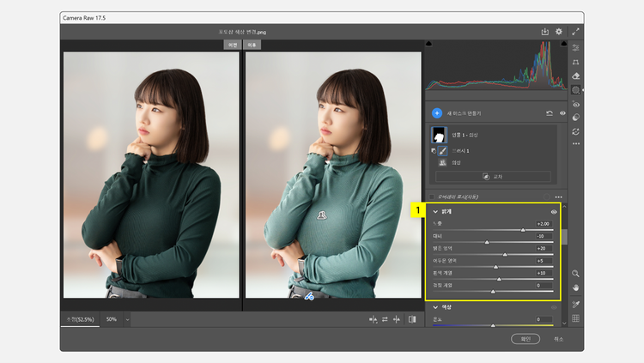Toggle visibility of the 밝게 section
Screen dimensions: 644x363
tap(554, 211)
